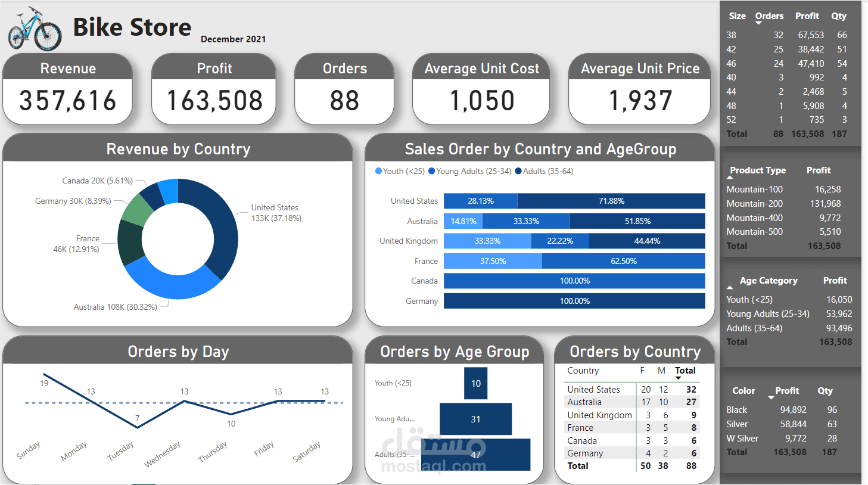The image size is (868, 485).
Task: Click the Thursday data point labeled 10
Action: pos(231,414)
